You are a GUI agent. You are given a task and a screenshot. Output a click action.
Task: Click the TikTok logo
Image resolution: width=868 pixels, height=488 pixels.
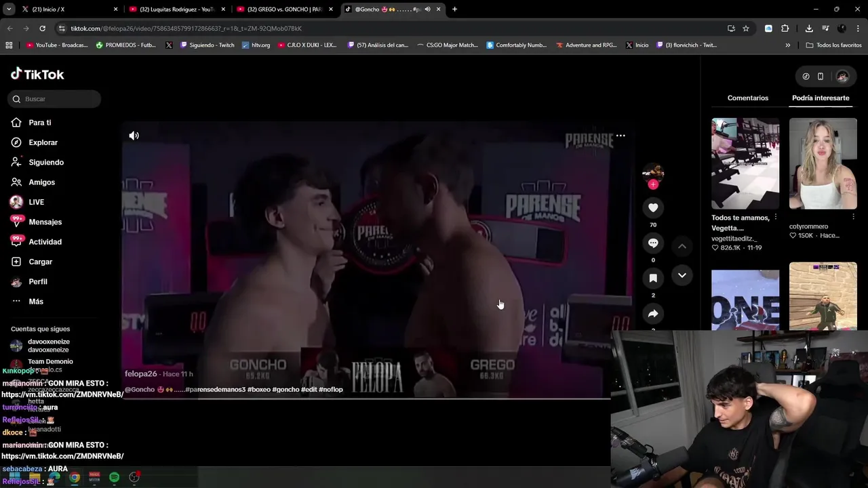coord(37,74)
